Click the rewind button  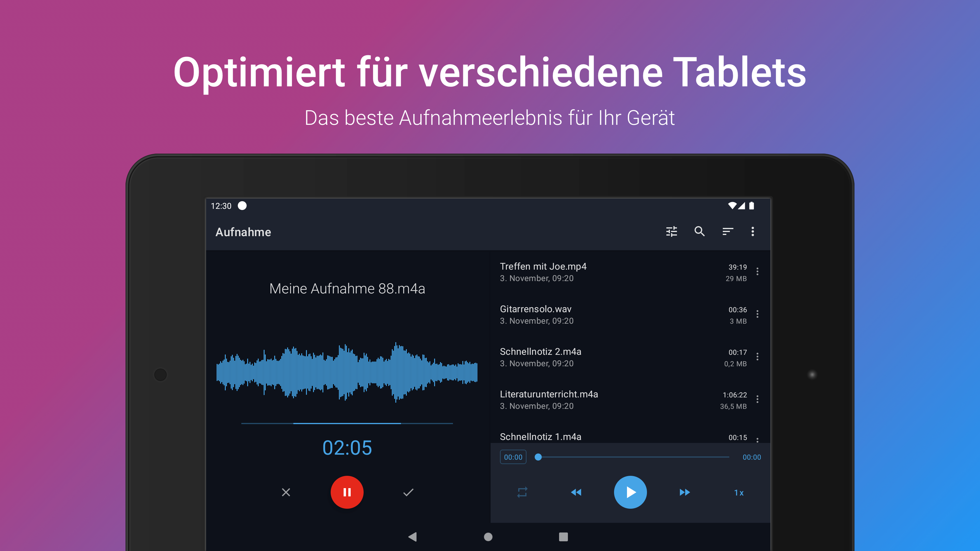pyautogui.click(x=576, y=493)
